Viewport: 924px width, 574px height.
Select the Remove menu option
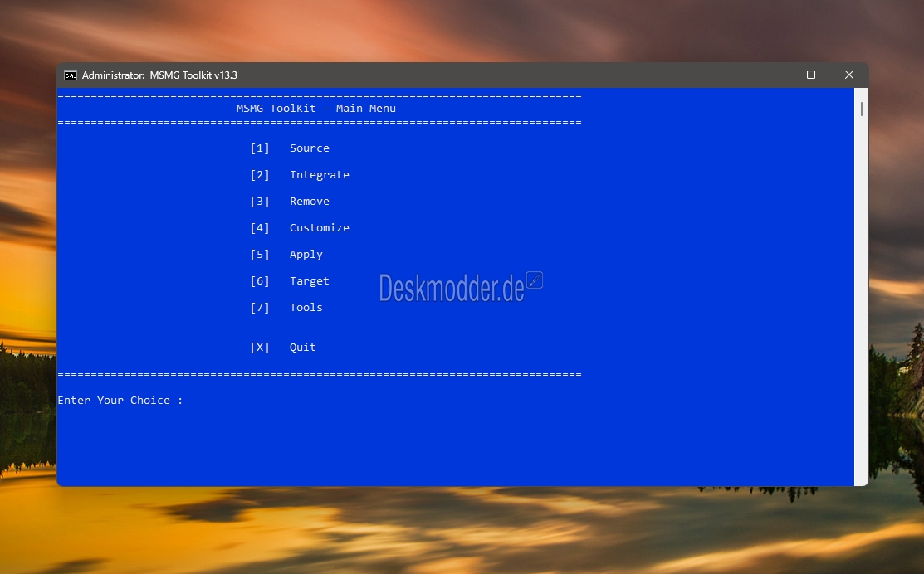click(310, 202)
